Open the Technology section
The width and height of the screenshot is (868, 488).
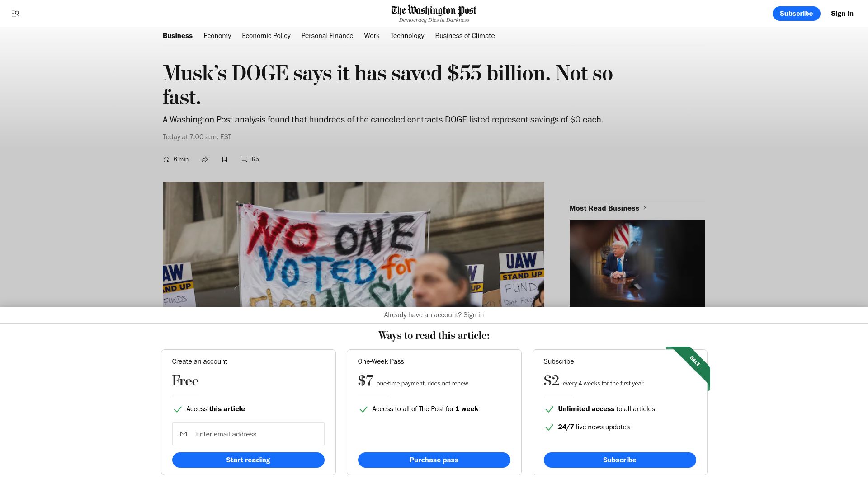[407, 36]
